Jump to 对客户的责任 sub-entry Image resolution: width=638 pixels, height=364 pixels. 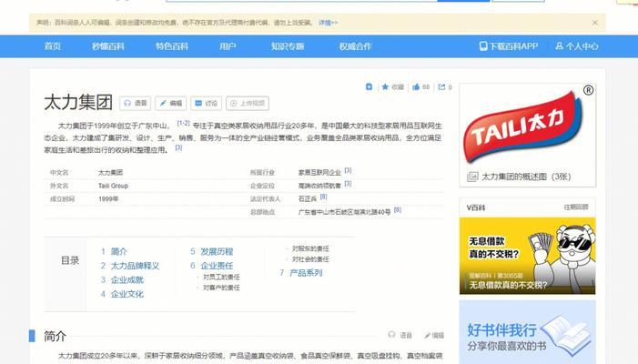click(221, 288)
